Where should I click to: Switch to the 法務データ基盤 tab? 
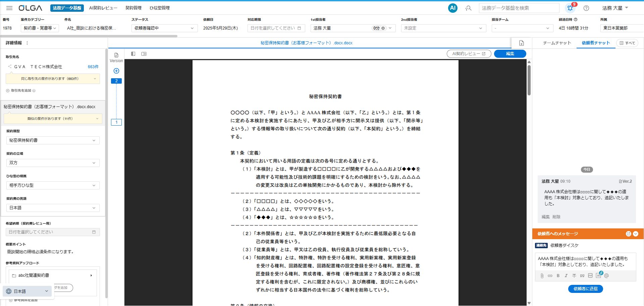pyautogui.click(x=67, y=8)
